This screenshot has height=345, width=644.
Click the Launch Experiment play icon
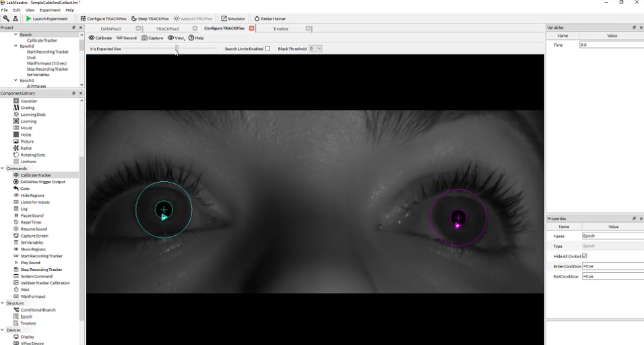[x=28, y=19]
